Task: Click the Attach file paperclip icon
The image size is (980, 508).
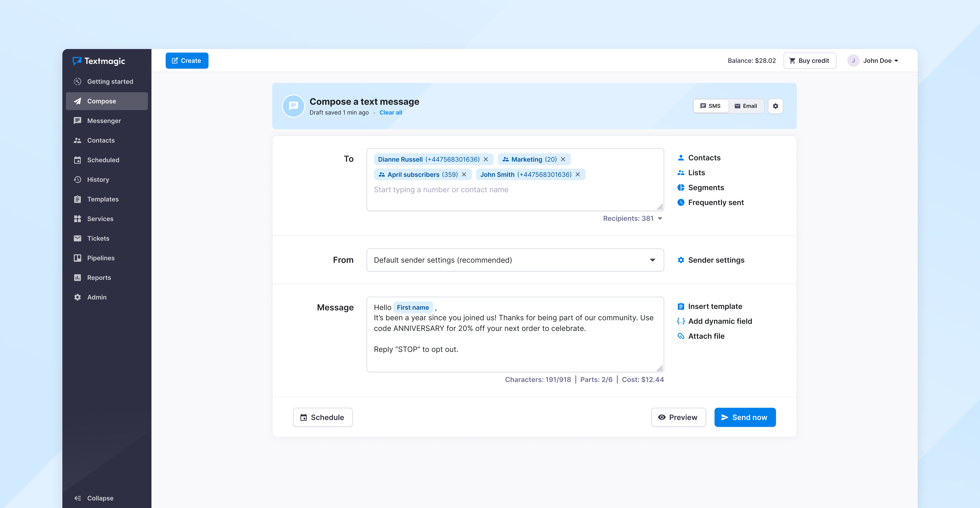Action: [681, 336]
